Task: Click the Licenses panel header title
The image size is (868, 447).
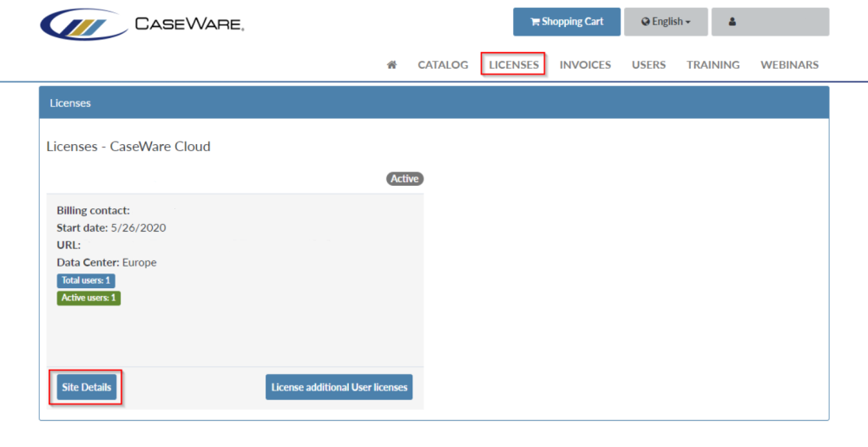Action: click(70, 103)
